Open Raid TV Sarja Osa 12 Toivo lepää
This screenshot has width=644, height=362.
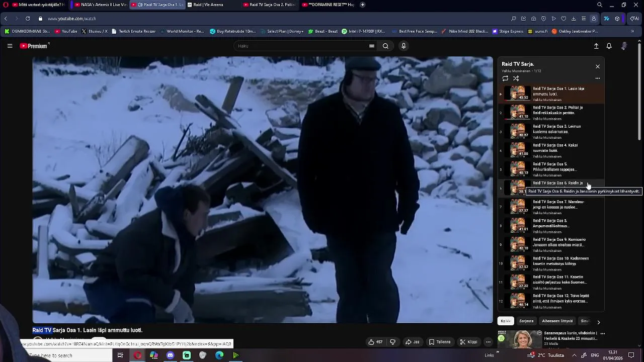551,301
